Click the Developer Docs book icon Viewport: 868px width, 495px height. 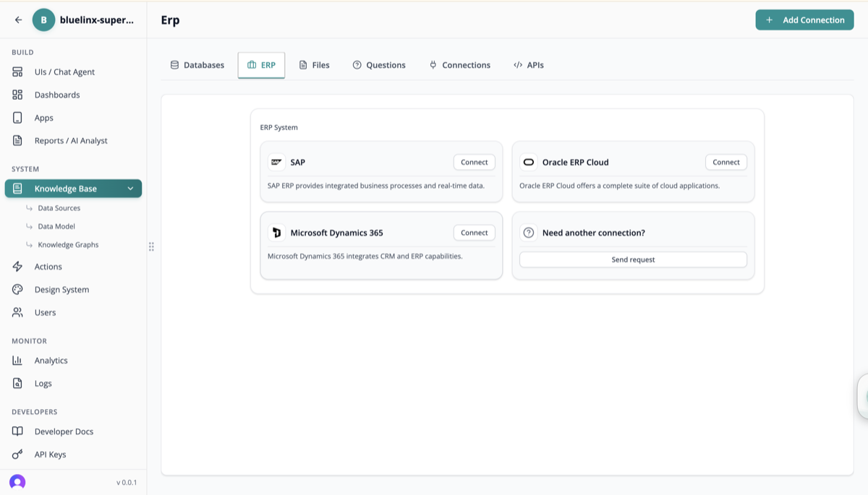[x=17, y=431]
